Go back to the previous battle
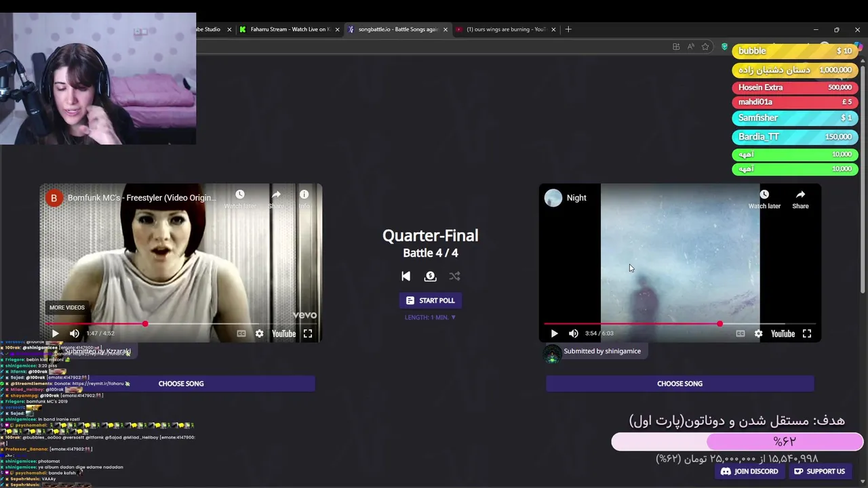The height and width of the screenshot is (488, 868). tap(406, 276)
